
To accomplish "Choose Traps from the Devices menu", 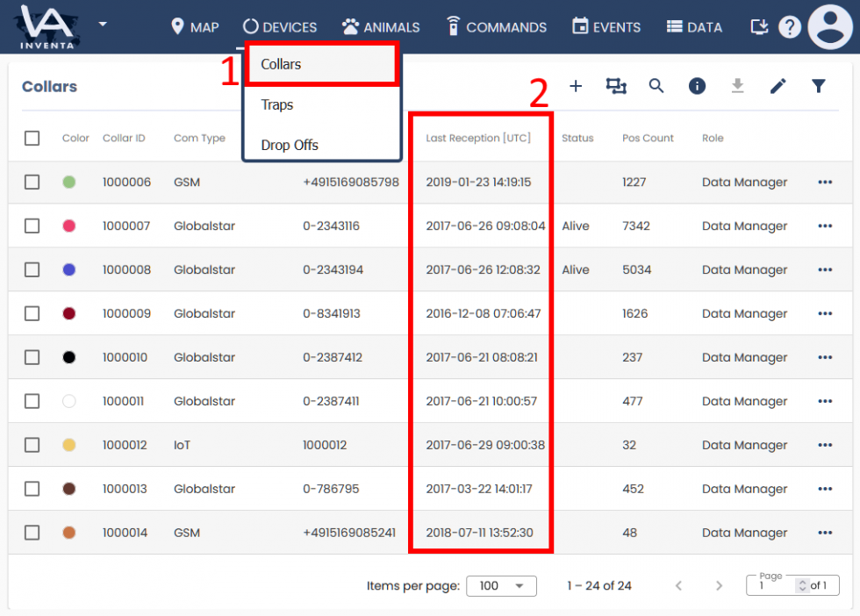I will coord(277,105).
